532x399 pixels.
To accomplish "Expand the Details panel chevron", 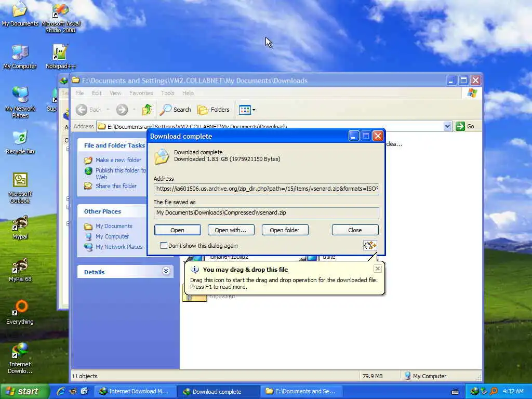I will 166,271.
